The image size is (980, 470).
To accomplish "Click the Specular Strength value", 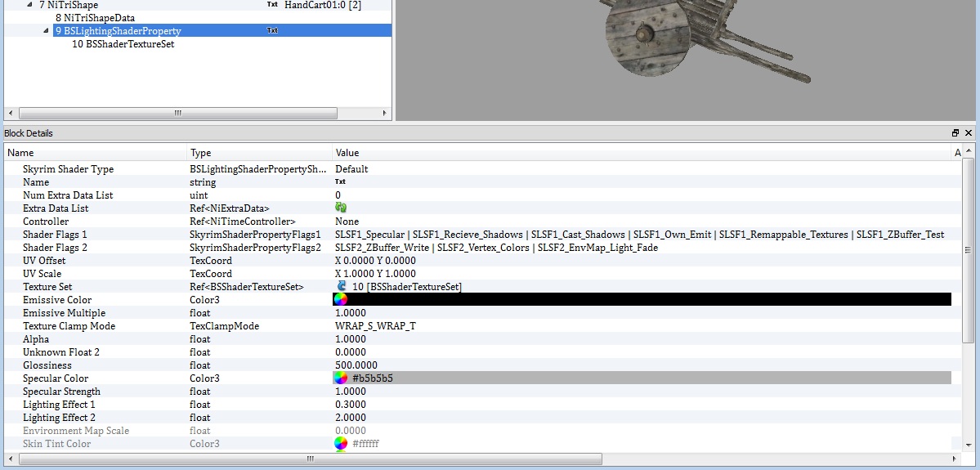I will (x=351, y=392).
